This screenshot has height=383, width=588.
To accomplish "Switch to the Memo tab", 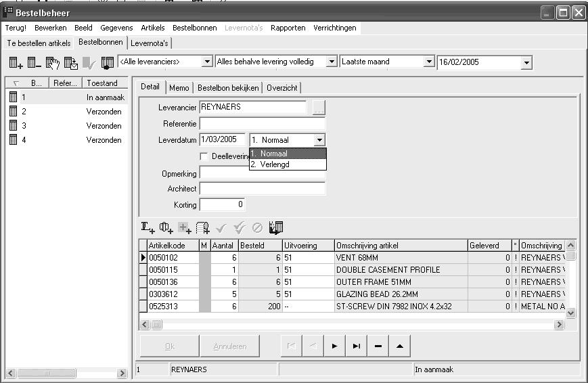I will [179, 88].
